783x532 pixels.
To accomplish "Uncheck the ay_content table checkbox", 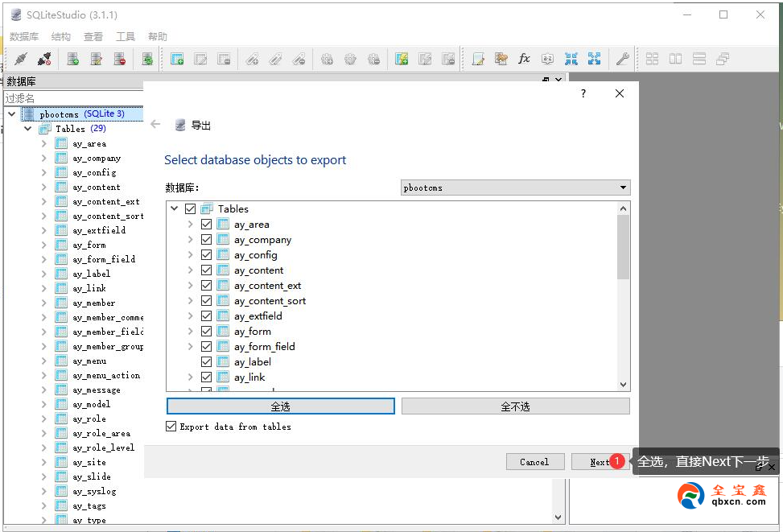I will 206,270.
